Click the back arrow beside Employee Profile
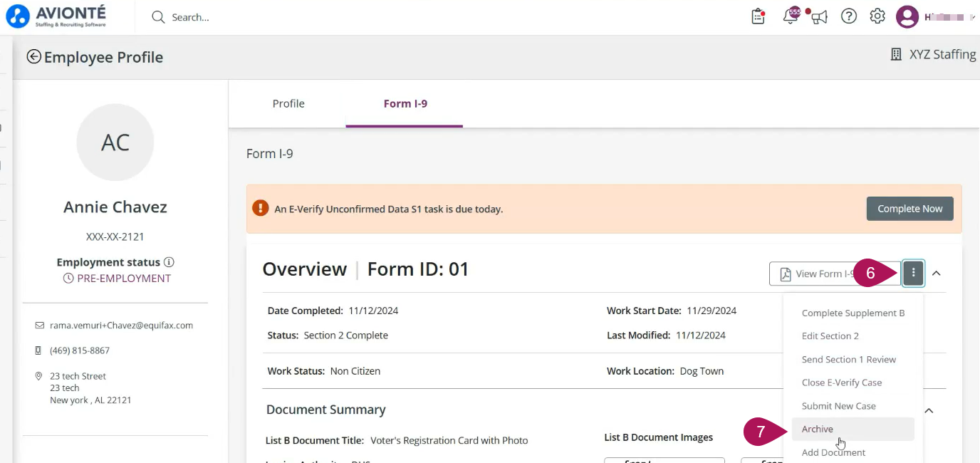The image size is (980, 463). [x=33, y=57]
